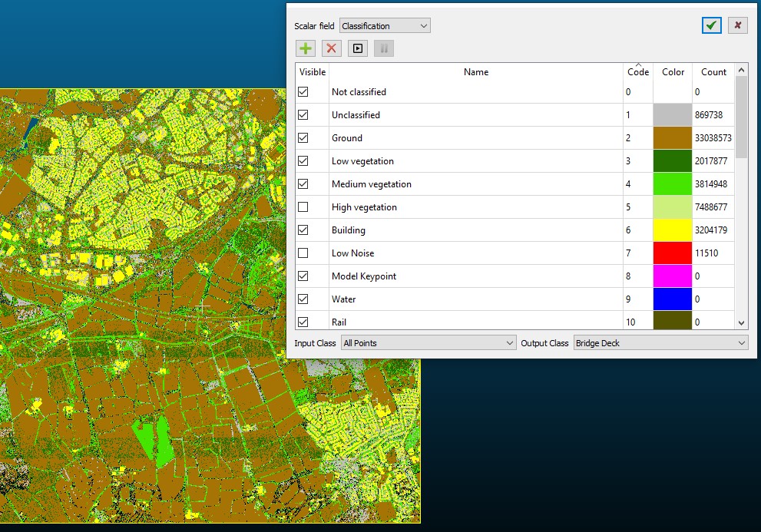The width and height of the screenshot is (761, 532).
Task: Enable High vegetation visibility checkbox
Action: [x=303, y=207]
